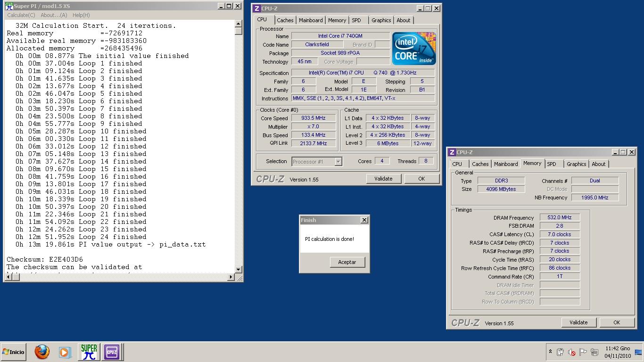The image size is (644, 362).
Task: Open About...(A) menu in Super PI
Action: (54, 15)
